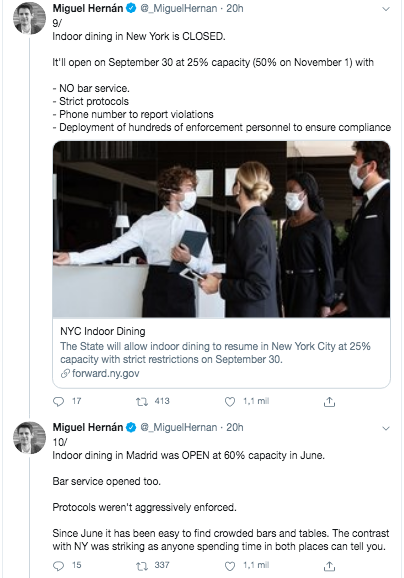
Task: Reply to tweet 10/ about Madrid
Action: pyautogui.click(x=59, y=566)
